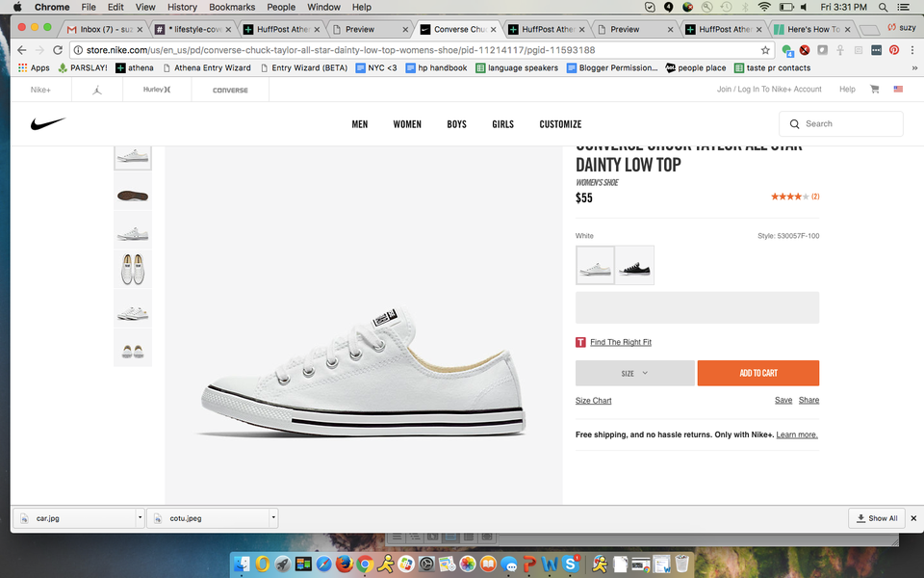Select the black shoe color swatch
The height and width of the screenshot is (578, 924).
(634, 266)
